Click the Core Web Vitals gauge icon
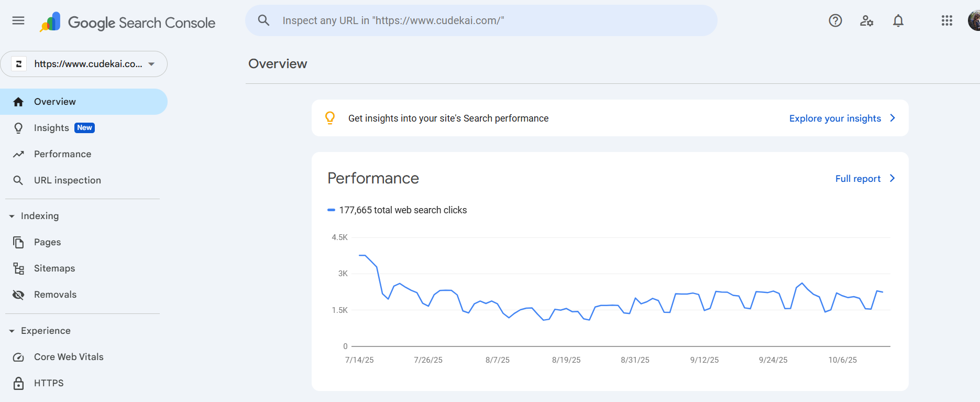The width and height of the screenshot is (980, 402). tap(18, 357)
